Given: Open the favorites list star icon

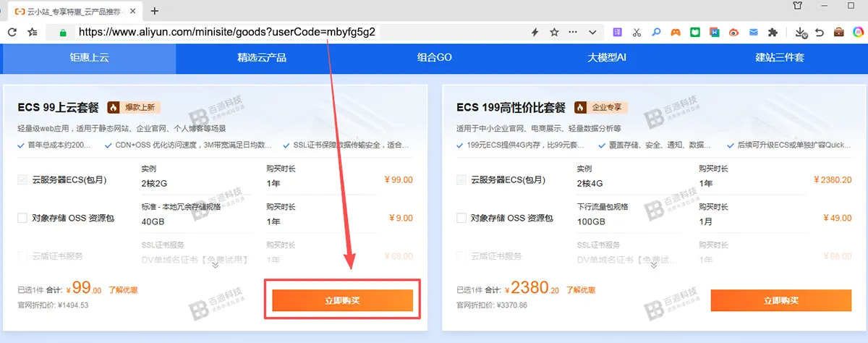Looking at the screenshot, I should pos(32,32).
